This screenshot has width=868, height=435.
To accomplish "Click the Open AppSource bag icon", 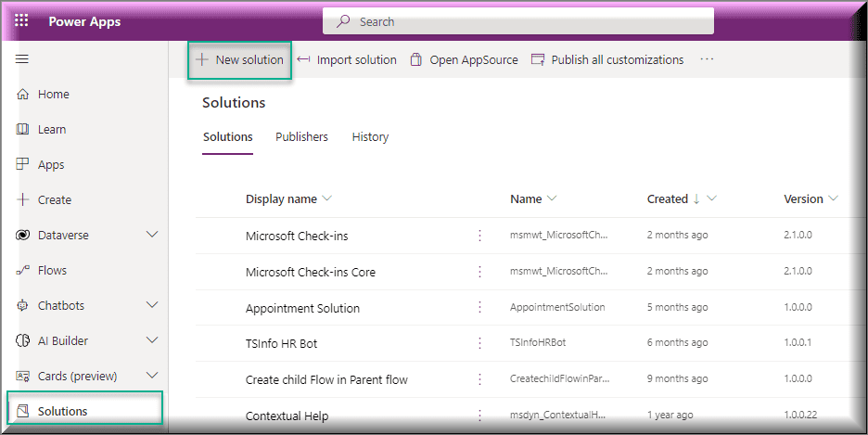I will coord(416,59).
